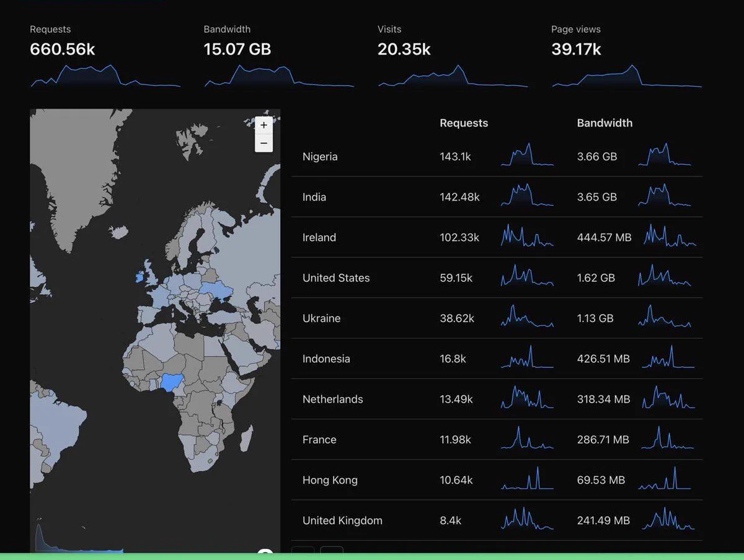Screen dimensions: 744x560
Task: Click the 20.35k visits total
Action: (404, 50)
